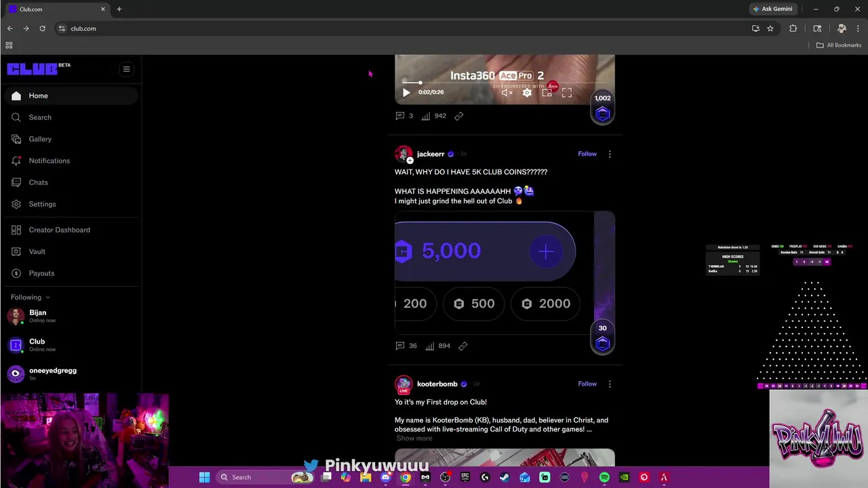
Task: Open Spotify from the taskbar
Action: pos(604,477)
